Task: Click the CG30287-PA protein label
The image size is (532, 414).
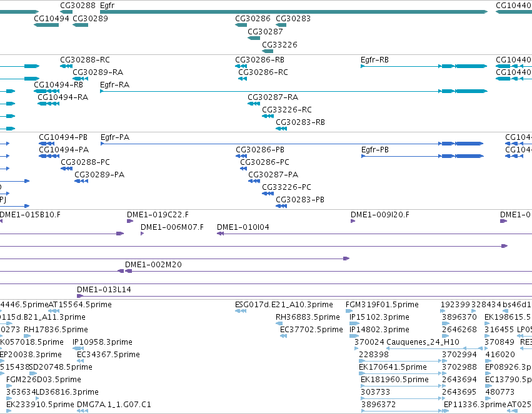Action: coord(273,175)
